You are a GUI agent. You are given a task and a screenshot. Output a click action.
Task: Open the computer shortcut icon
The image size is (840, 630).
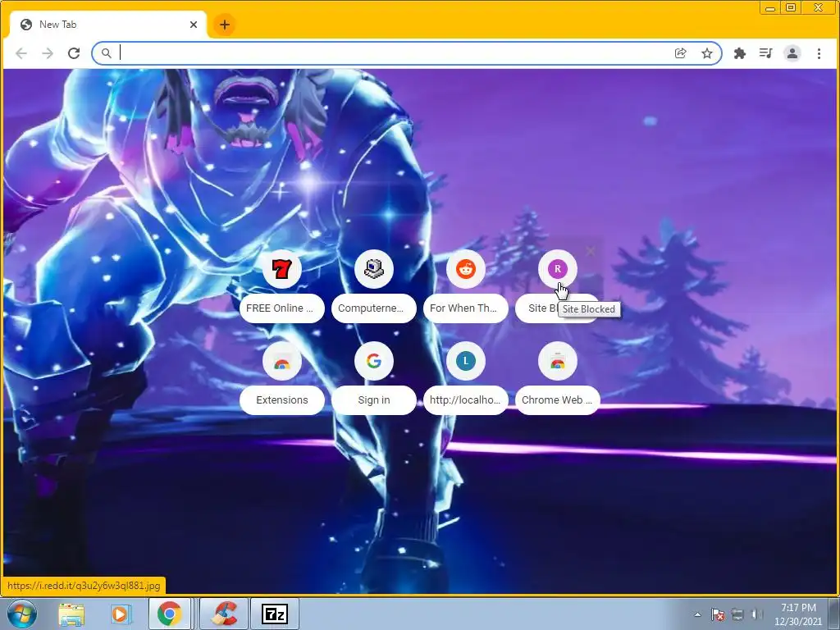(374, 269)
